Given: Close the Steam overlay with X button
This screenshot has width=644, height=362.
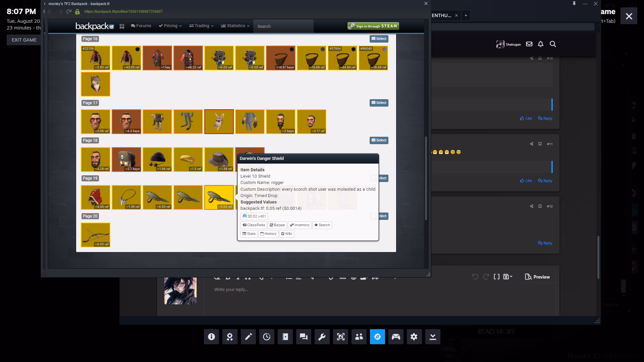Looking at the screenshot, I should point(629,16).
